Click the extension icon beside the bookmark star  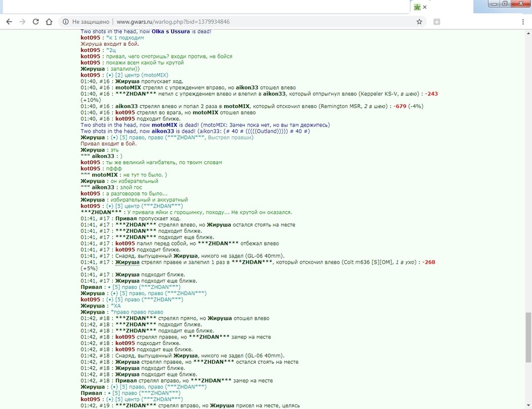(436, 22)
